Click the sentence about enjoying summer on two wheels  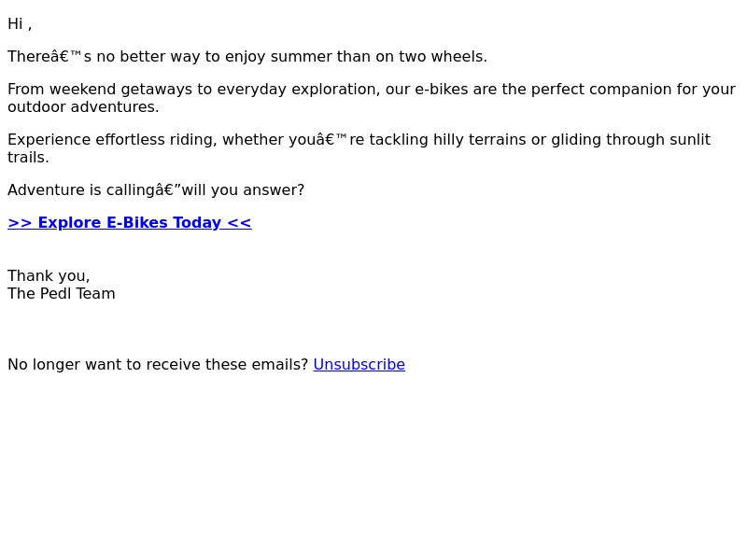point(247,56)
